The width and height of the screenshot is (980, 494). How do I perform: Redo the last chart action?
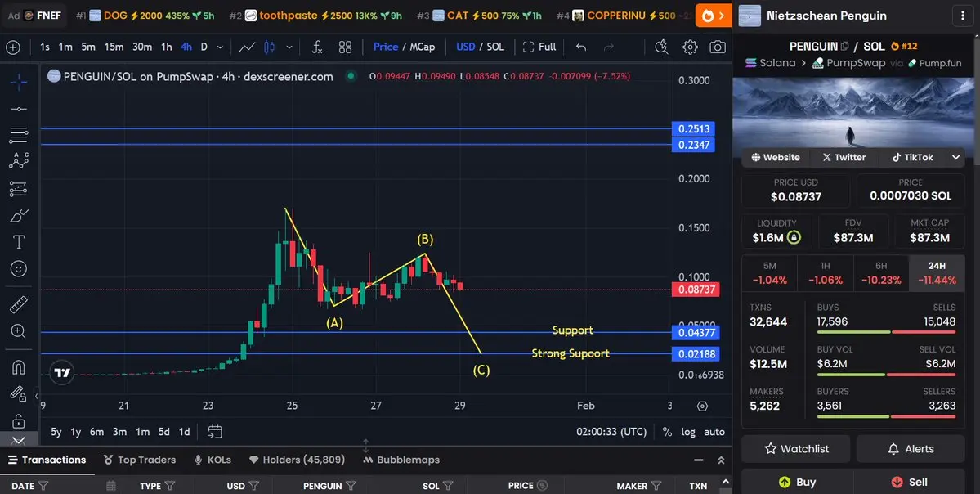click(609, 47)
